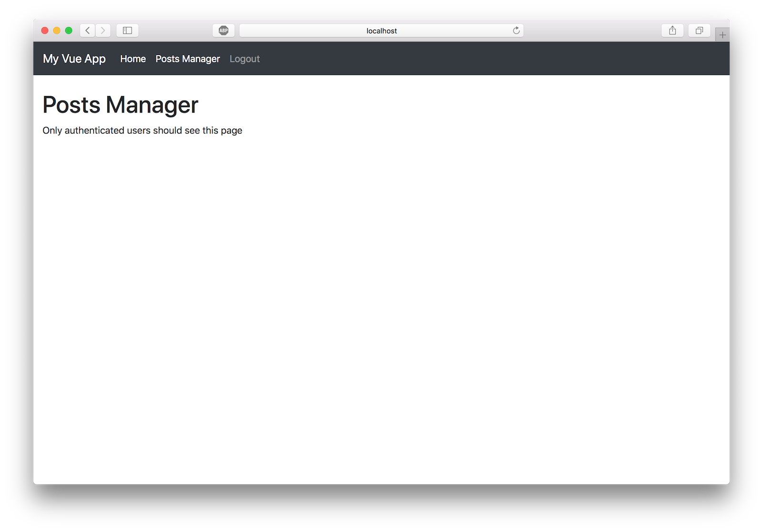Select the Posts Manager navigation item
The height and width of the screenshot is (532, 763).
click(x=187, y=59)
